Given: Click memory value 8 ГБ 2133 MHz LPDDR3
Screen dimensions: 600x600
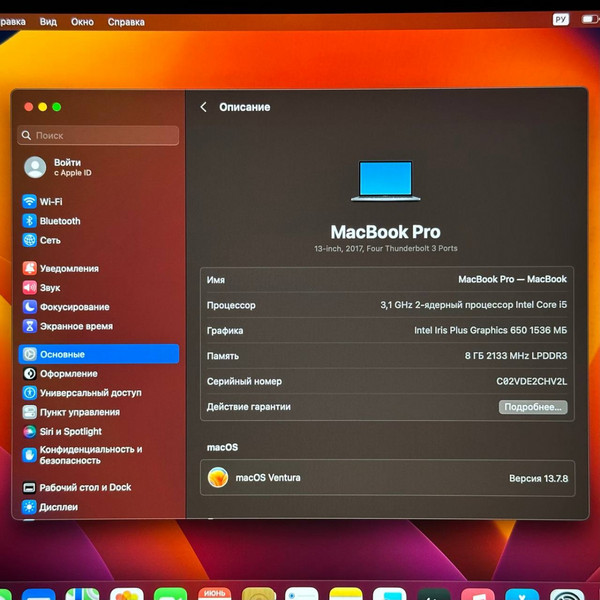Looking at the screenshot, I should coord(516,355).
